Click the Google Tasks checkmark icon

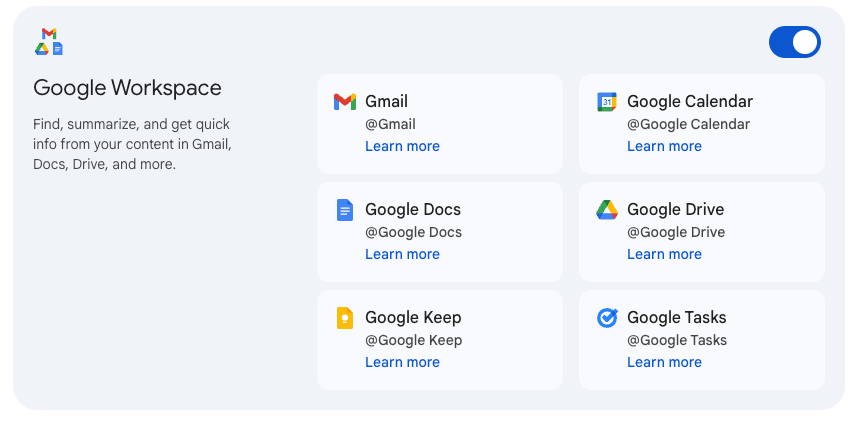click(x=606, y=318)
